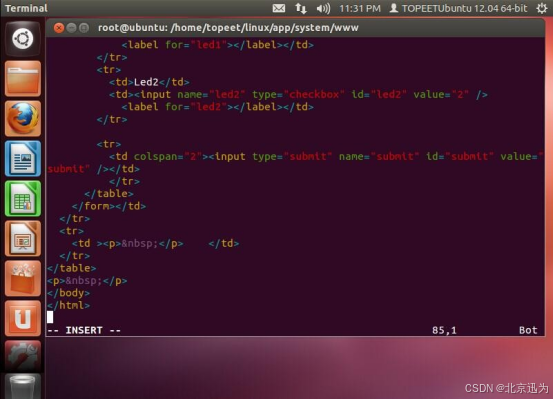Open the Files manager from the dock
The height and width of the screenshot is (400, 553).
23,78
